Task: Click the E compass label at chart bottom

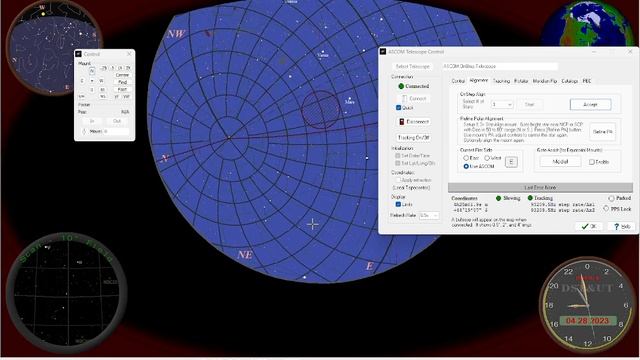Action: tap(369, 266)
